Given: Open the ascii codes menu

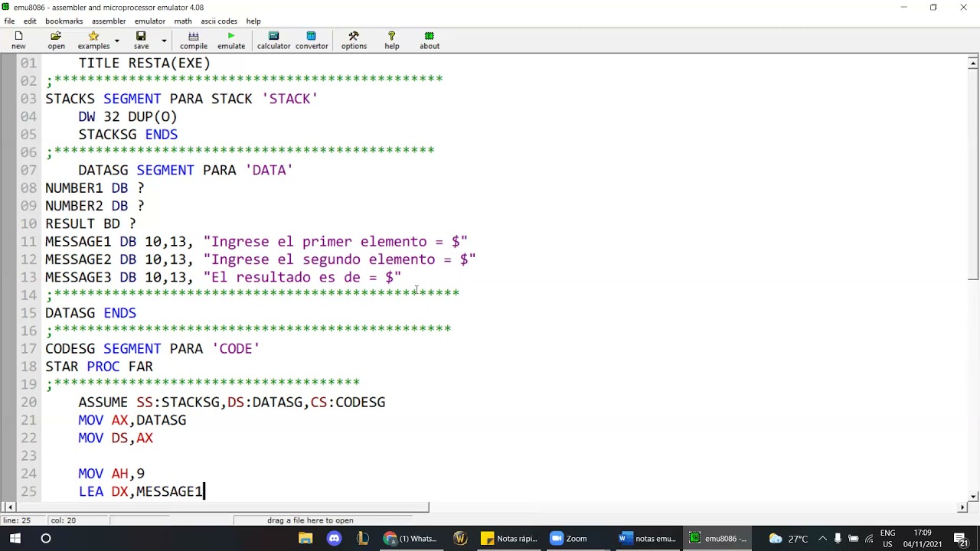Looking at the screenshot, I should 219,21.
